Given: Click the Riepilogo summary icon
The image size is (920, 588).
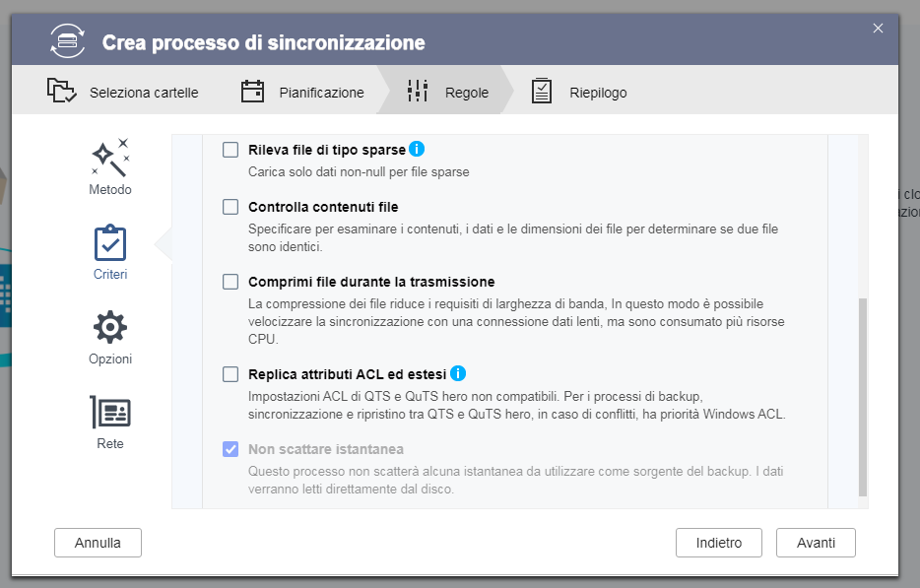Looking at the screenshot, I should [x=542, y=92].
